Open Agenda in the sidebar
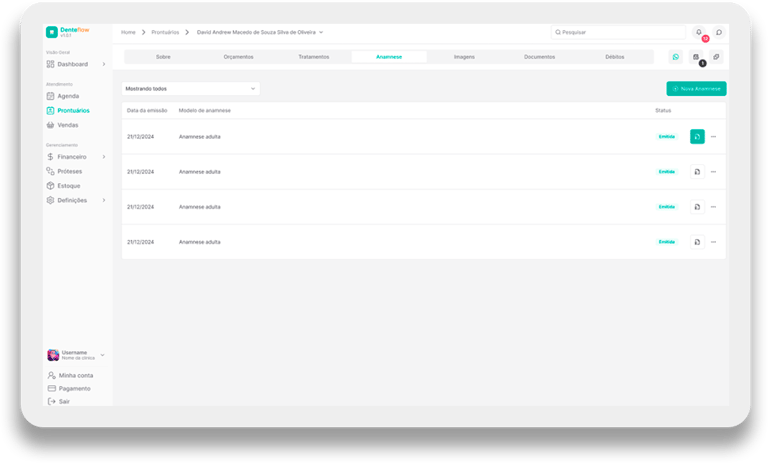768x463 pixels. 68,96
